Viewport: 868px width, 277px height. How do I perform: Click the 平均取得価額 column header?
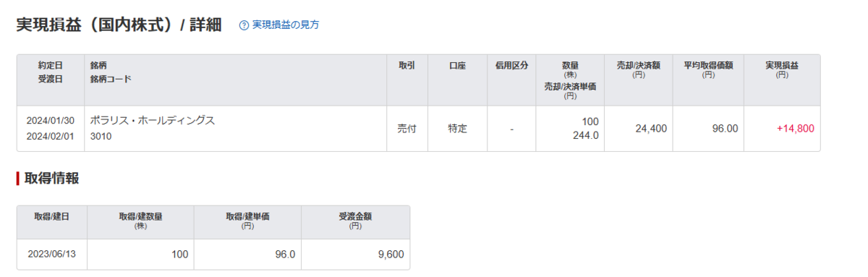[x=708, y=69]
